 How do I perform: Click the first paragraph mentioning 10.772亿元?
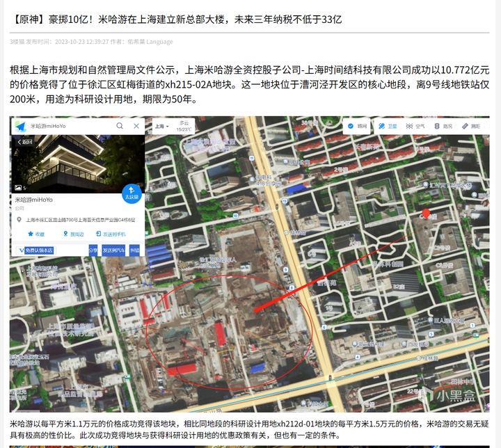[249, 84]
